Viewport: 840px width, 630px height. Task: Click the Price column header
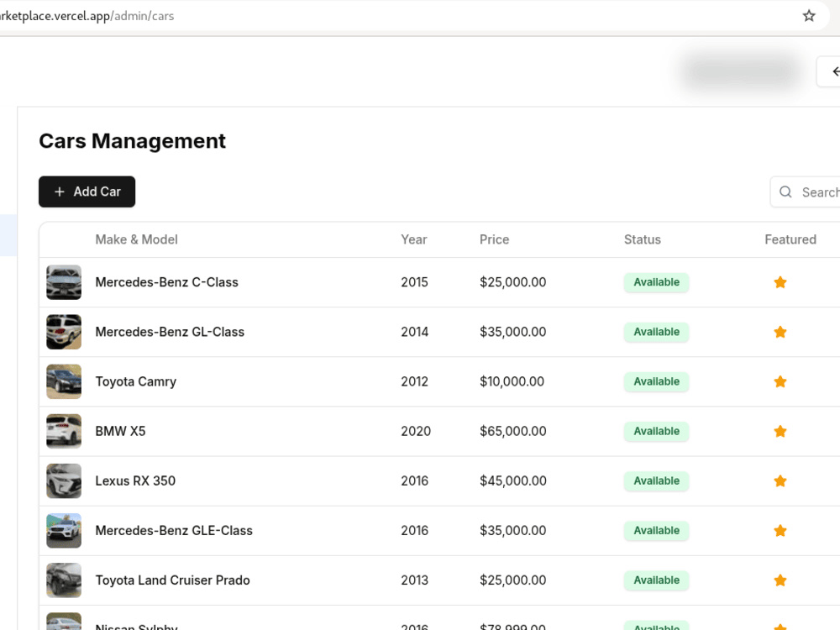coord(494,239)
